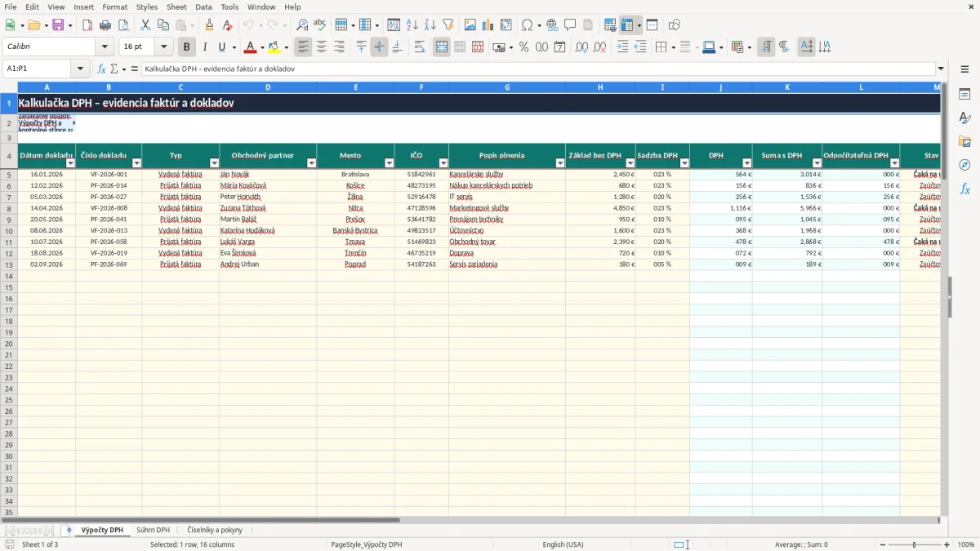Open the background color highlight picker
Viewport: 980px width, 551px height.
pyautogui.click(x=287, y=47)
